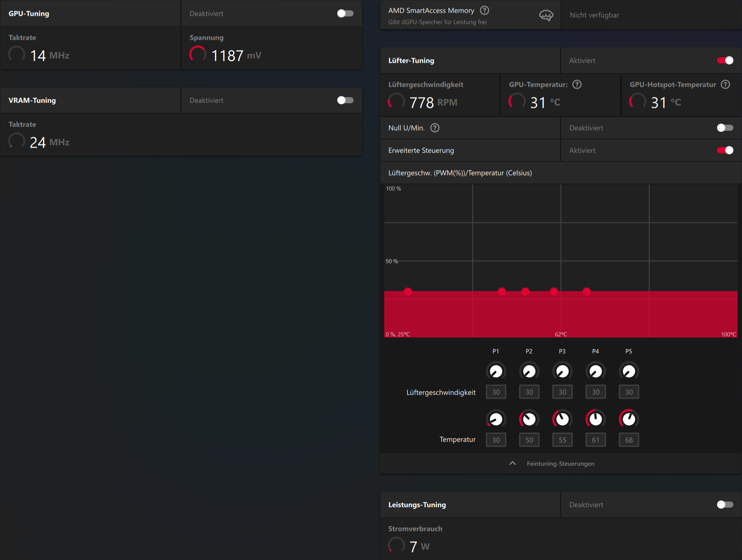Disable the Lüfter-Tuning toggle
The image size is (742, 560).
(725, 60)
